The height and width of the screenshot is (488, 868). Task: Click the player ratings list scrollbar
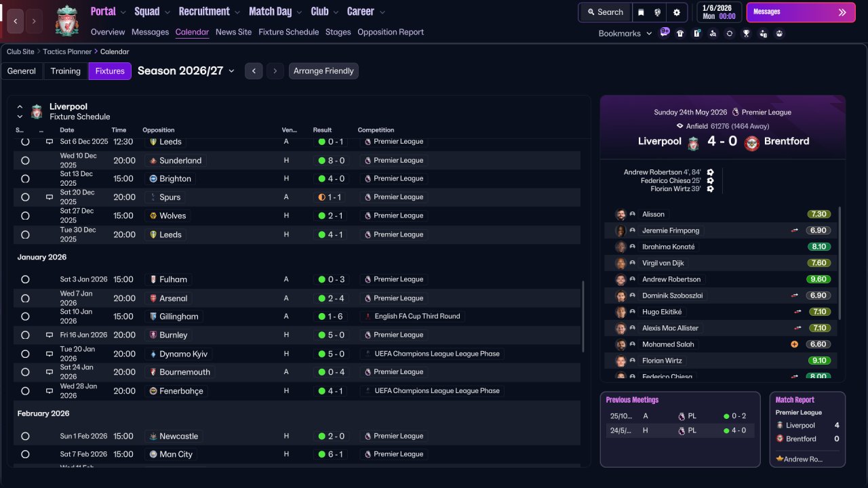point(840,263)
